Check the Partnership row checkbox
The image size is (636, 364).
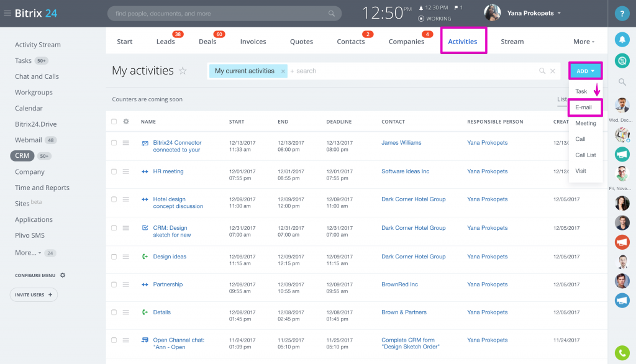[114, 284]
